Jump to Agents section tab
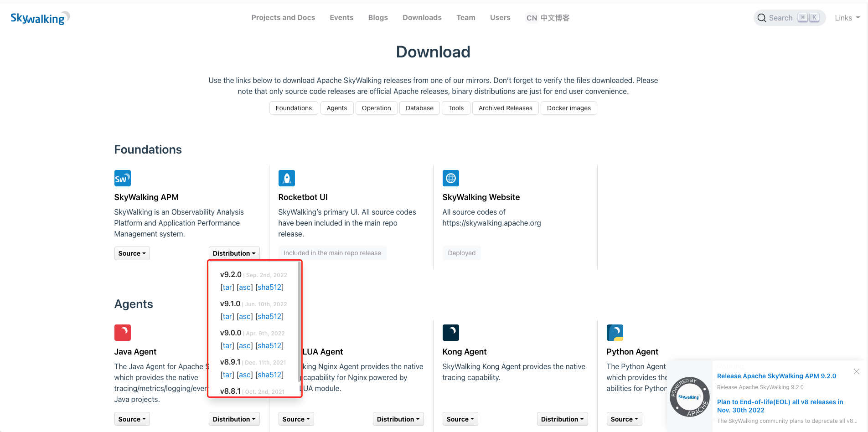Image resolution: width=868 pixels, height=432 pixels. (337, 108)
